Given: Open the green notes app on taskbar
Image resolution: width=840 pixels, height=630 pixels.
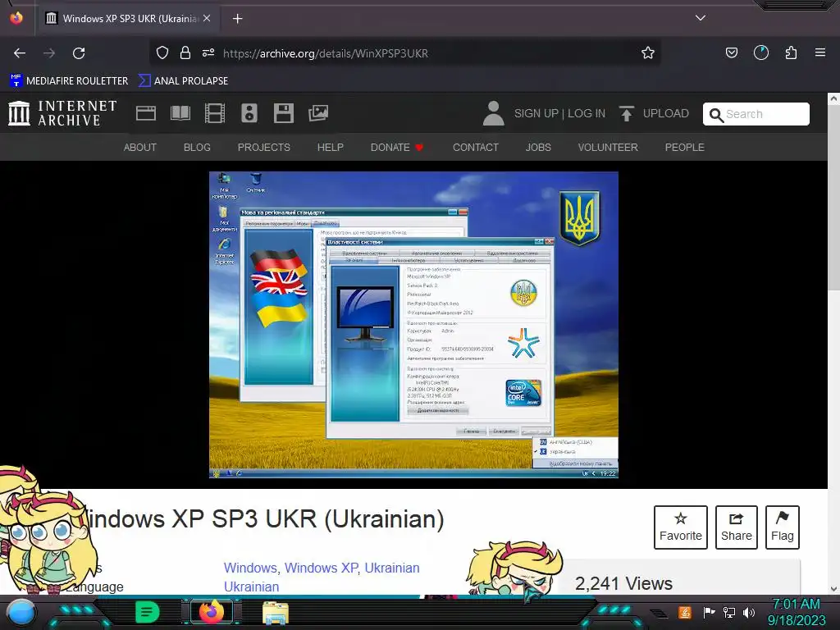Looking at the screenshot, I should 148,612.
